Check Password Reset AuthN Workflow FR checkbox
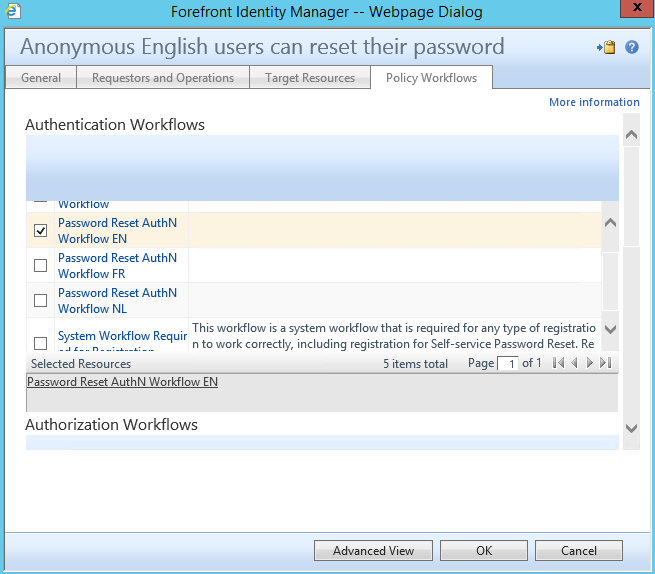 [41, 265]
